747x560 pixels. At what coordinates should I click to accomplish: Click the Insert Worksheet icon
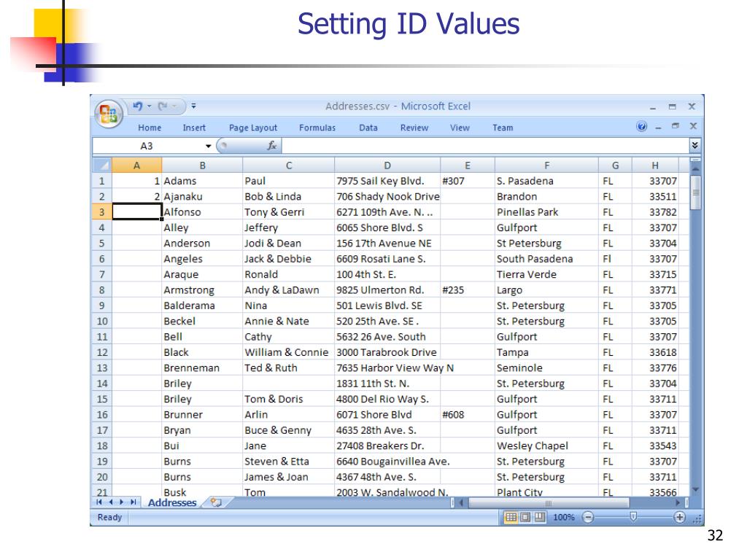[x=216, y=502]
